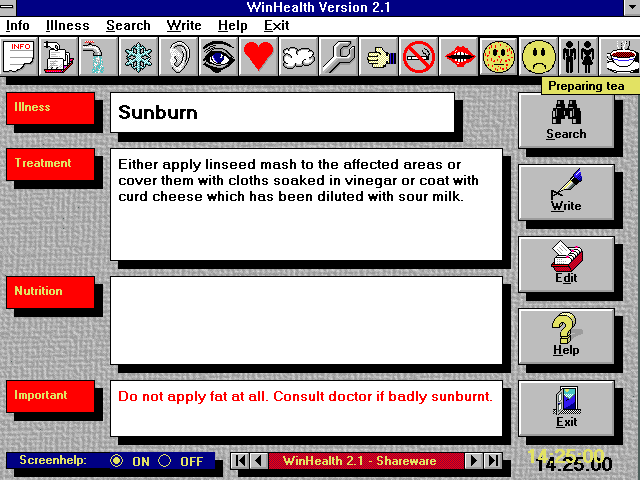Turn Screenhelp ON radio button

pyautogui.click(x=117, y=461)
